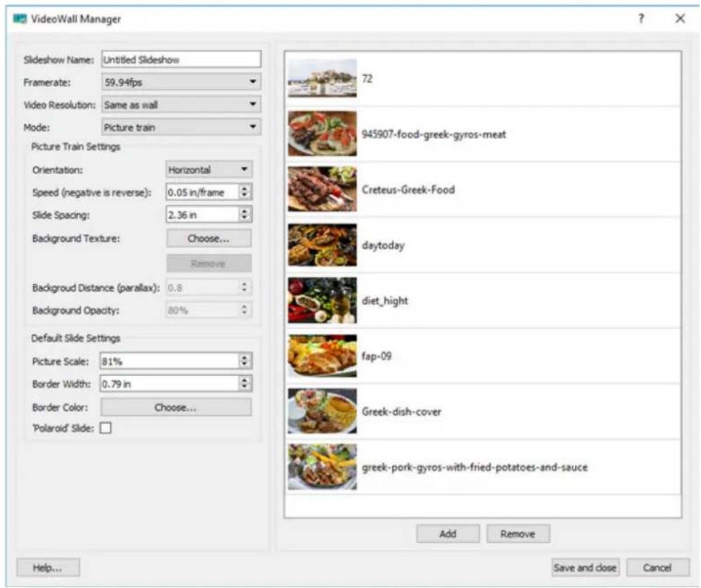Screen dimensions: 701x588
Task: Open the Mode dropdown set to Picture train
Action: 181,127
